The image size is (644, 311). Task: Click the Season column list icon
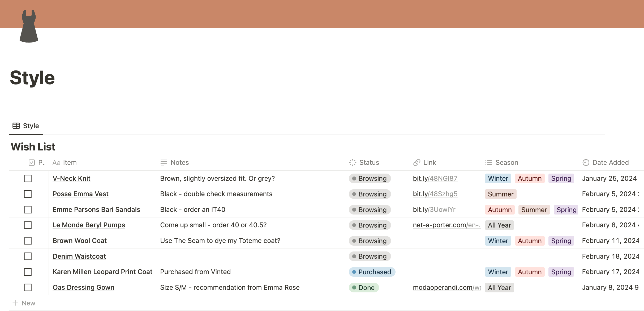(x=489, y=162)
